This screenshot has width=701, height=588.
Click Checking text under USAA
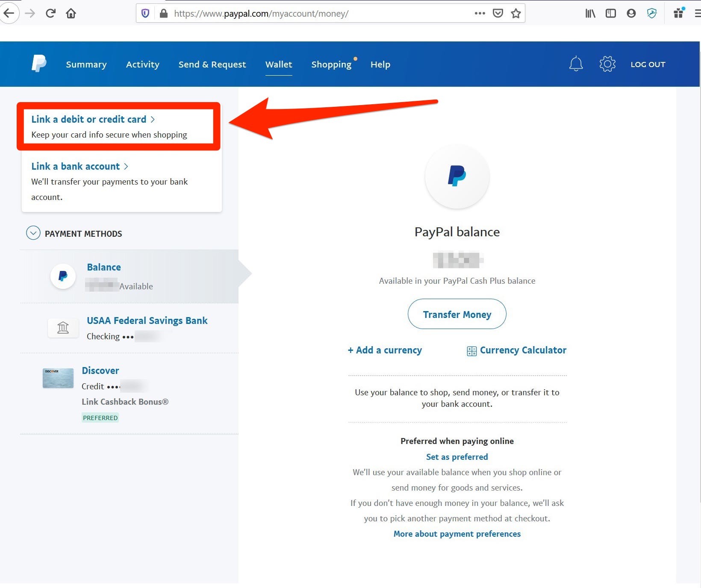point(103,336)
